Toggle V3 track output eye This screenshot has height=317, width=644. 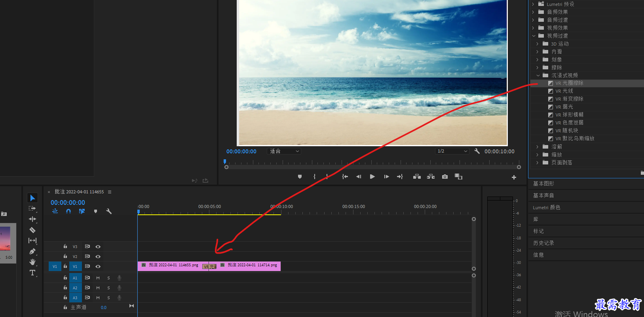point(98,246)
